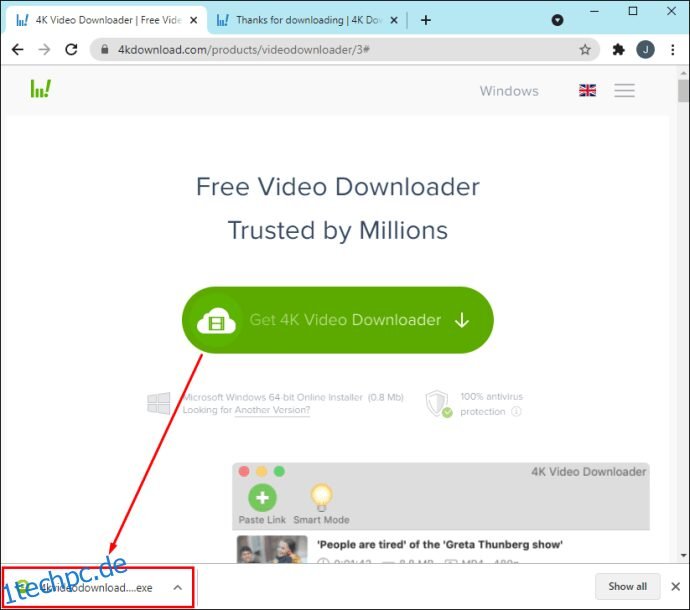690x610 pixels.
Task: Click the Greta Thunberg video thumbnail
Action: pyautogui.click(x=272, y=549)
